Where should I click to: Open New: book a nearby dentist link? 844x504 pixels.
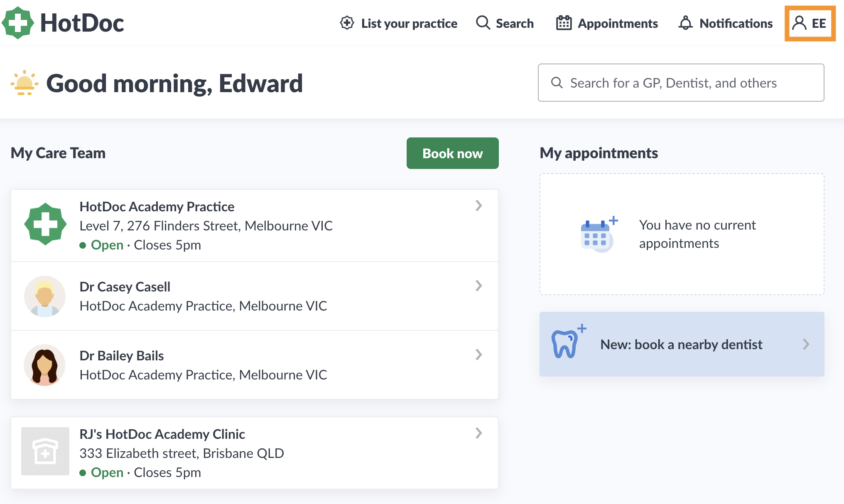pyautogui.click(x=682, y=344)
